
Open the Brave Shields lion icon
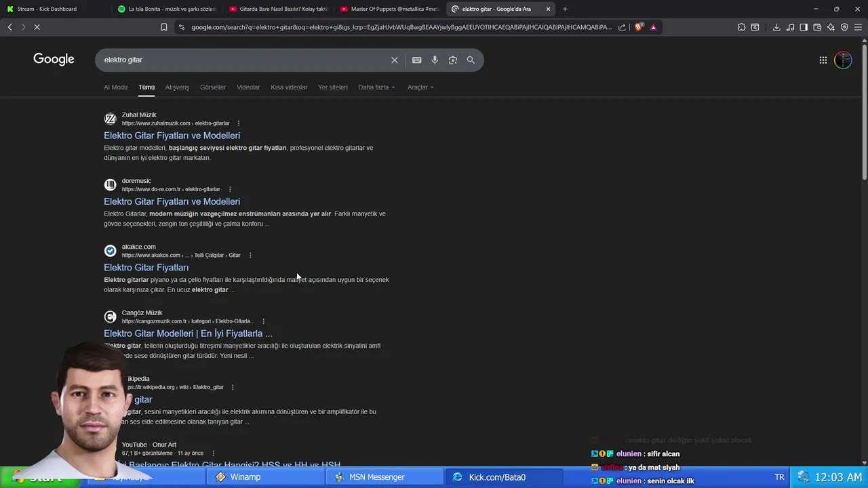[639, 27]
